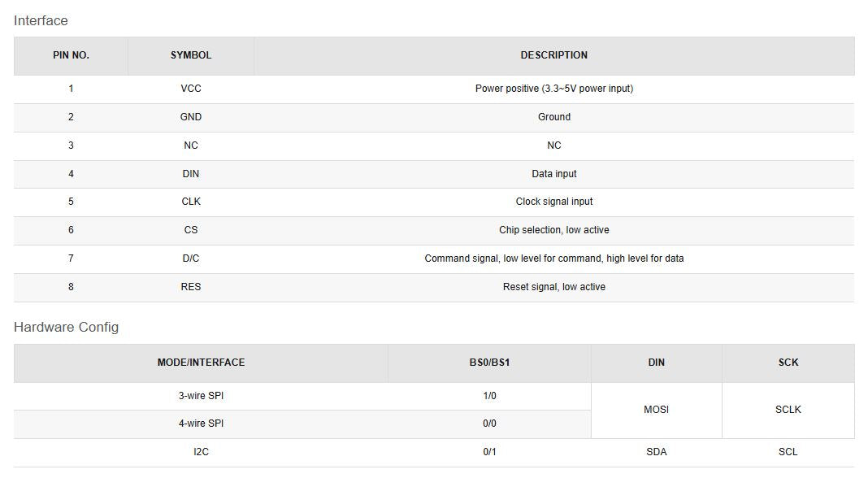The image size is (868, 478).
Task: Click the MODE/INTERFACE column header
Action: (x=201, y=363)
